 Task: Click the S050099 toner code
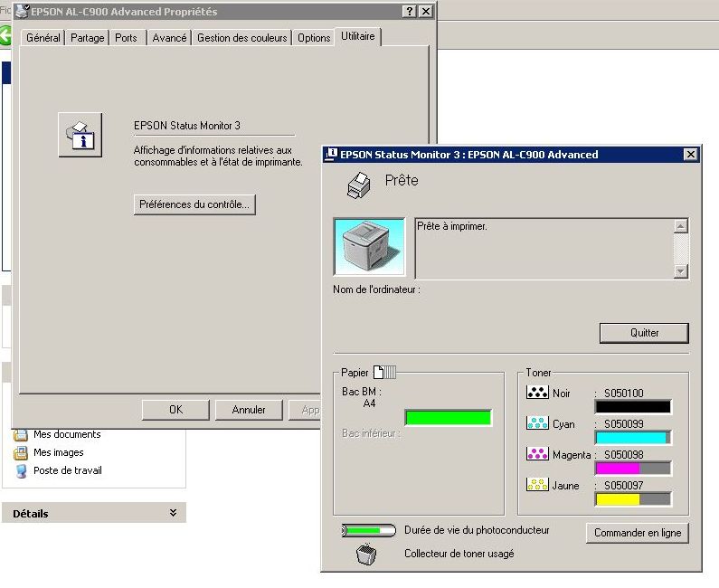tap(624, 423)
